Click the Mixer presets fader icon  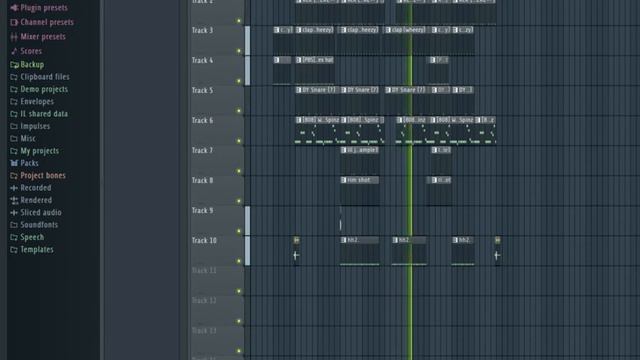(14, 37)
